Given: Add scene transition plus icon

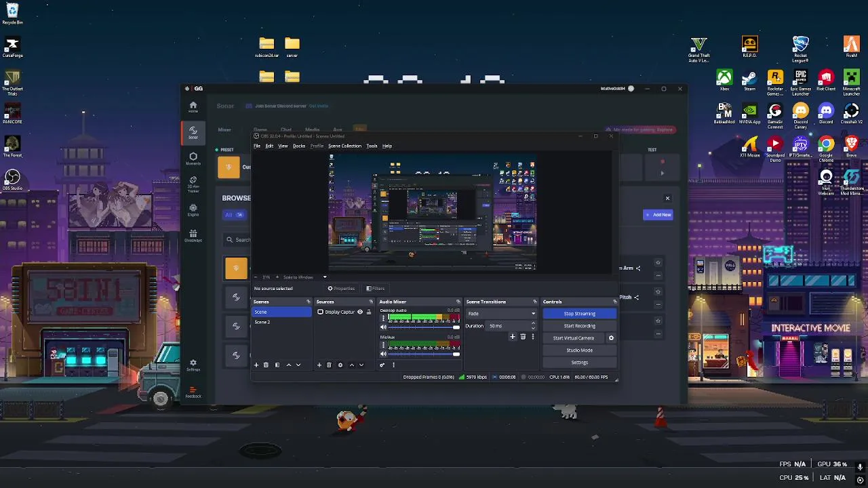Looking at the screenshot, I should (513, 337).
